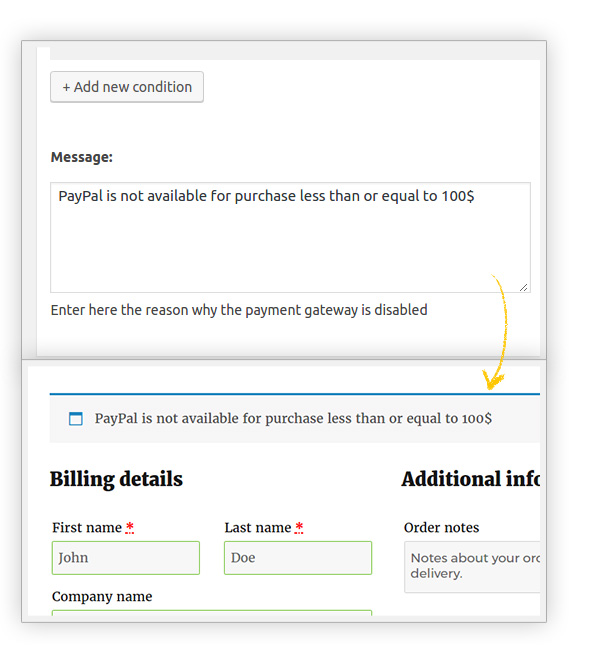
Task: Click the Add new condition button
Action: click(x=127, y=87)
